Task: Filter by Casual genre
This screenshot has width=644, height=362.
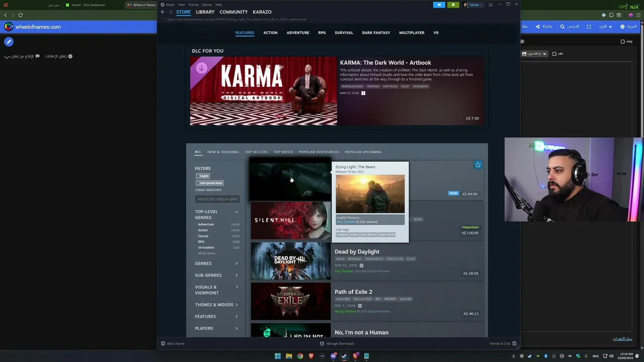Action: [203, 236]
